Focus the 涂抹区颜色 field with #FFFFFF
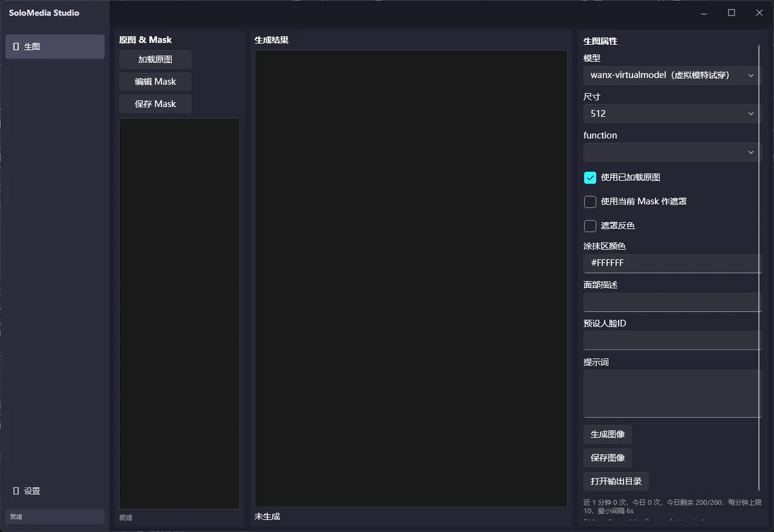The image size is (774, 532). point(672,264)
